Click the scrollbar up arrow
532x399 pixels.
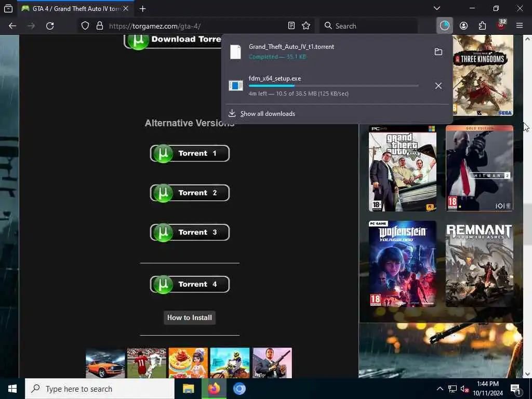pos(528,38)
